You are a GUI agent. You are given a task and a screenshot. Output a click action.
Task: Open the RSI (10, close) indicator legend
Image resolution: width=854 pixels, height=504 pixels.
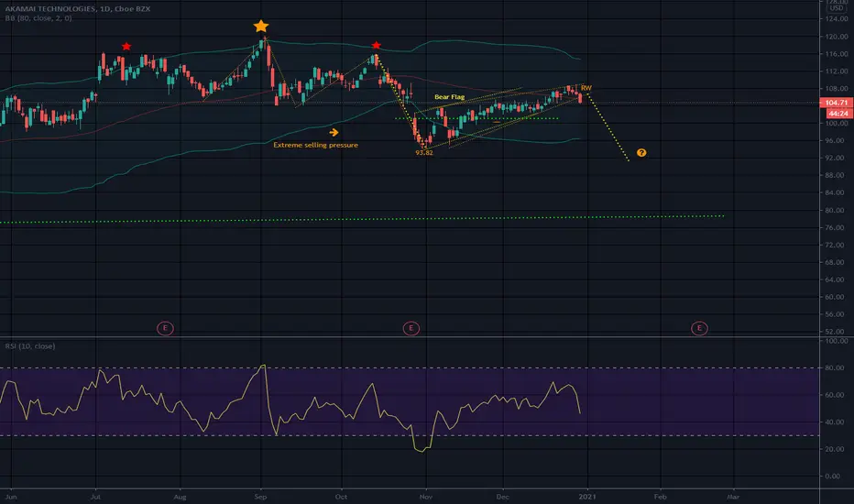30,346
